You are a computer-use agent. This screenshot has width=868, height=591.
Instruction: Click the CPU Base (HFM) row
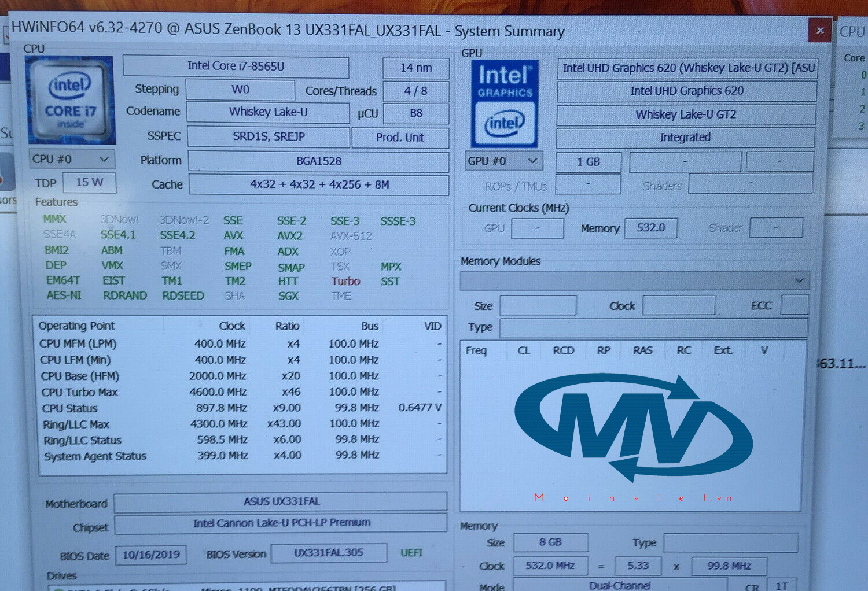pos(241,376)
